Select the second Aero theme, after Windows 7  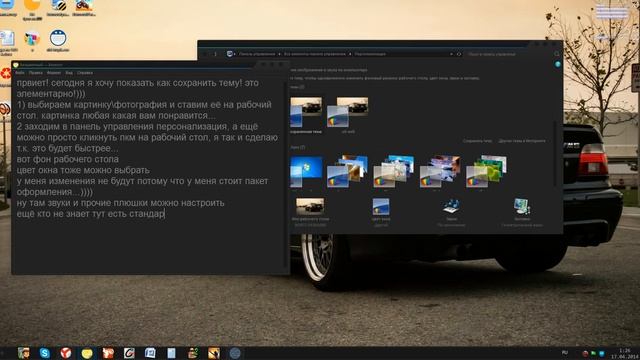tap(347, 171)
